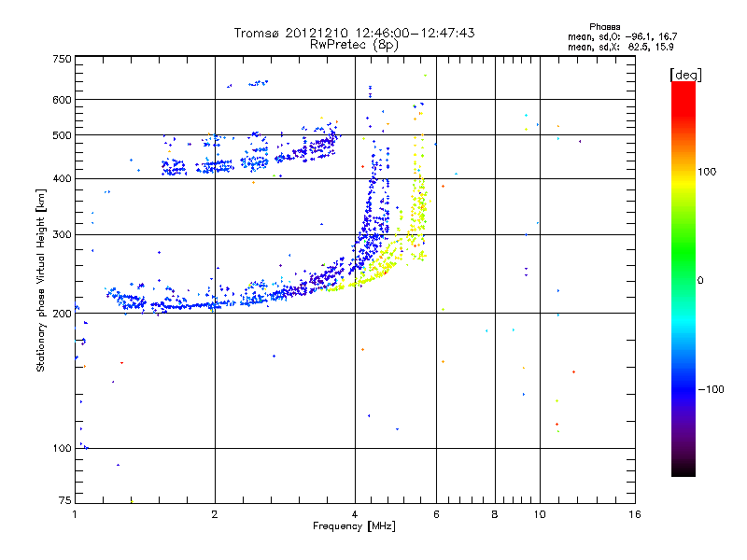
Task: Click the x-axis tick label '16'
Action: [x=635, y=514]
